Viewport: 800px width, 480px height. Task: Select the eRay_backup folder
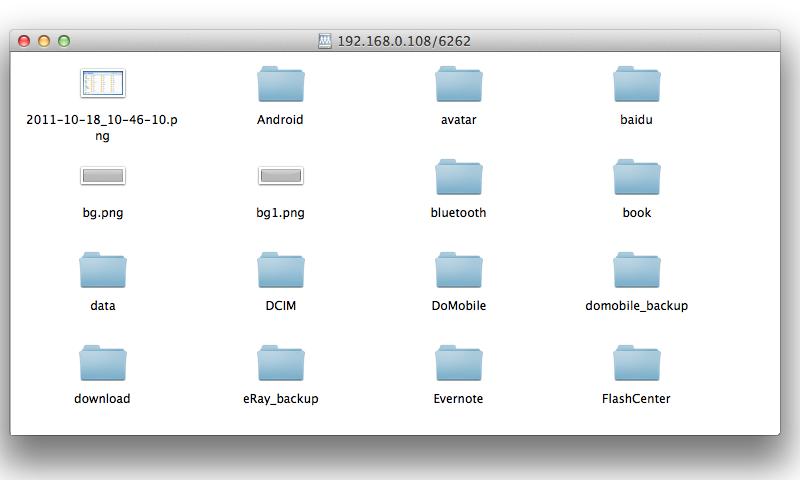coord(280,364)
